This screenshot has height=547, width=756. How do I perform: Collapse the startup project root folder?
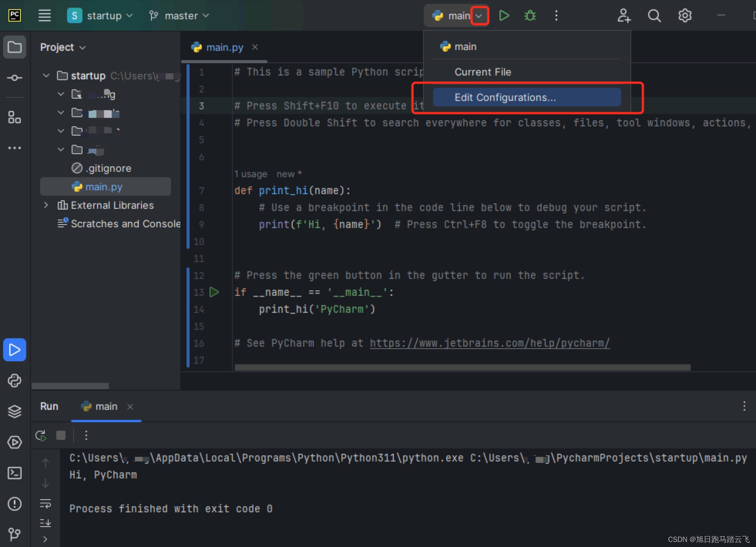point(46,76)
